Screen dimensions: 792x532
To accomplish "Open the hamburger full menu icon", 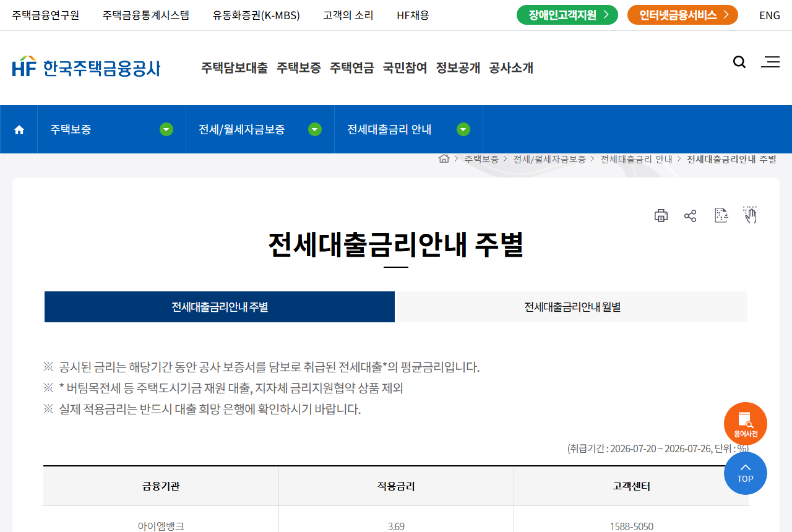I will [x=770, y=62].
